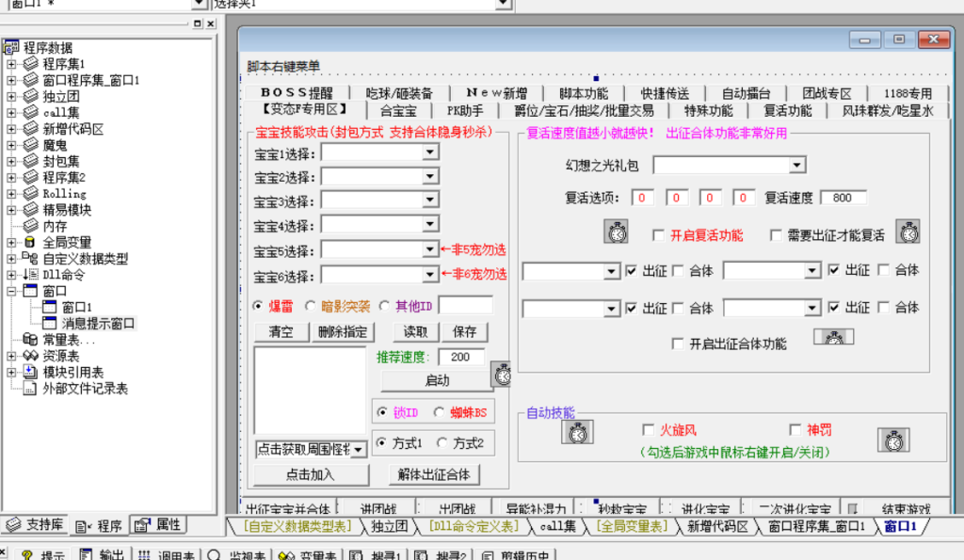Open 变量表 tab in bottom bar
This screenshot has width=964, height=560.
click(308, 554)
